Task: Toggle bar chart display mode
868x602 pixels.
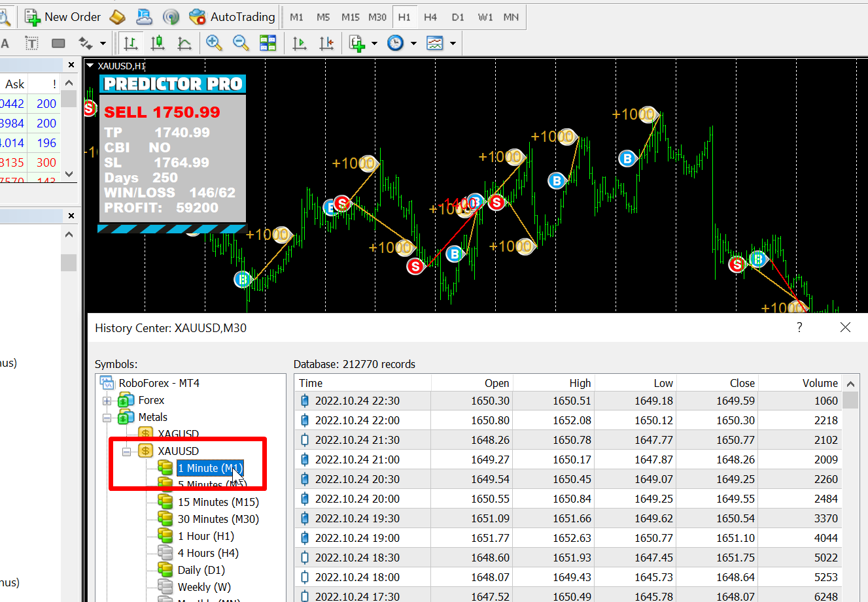Action: pyautogui.click(x=131, y=43)
